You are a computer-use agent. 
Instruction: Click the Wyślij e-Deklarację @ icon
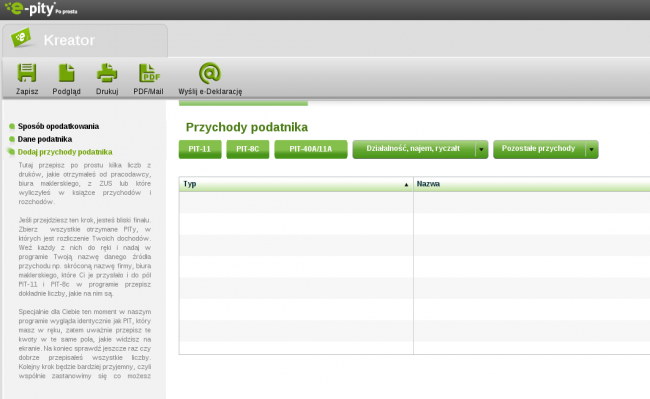pyautogui.click(x=210, y=73)
